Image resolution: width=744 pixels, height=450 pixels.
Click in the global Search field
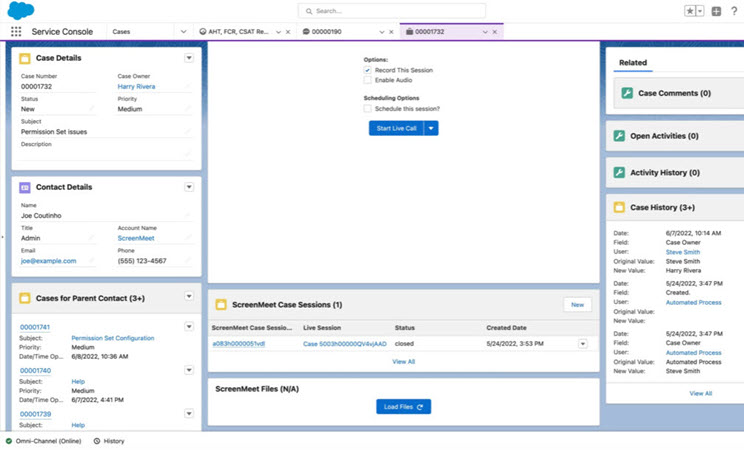[392, 11]
